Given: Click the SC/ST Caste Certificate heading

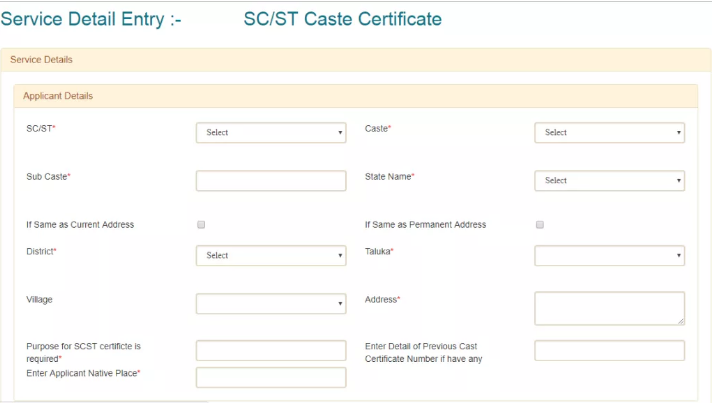Looking at the screenshot, I should tap(342, 19).
